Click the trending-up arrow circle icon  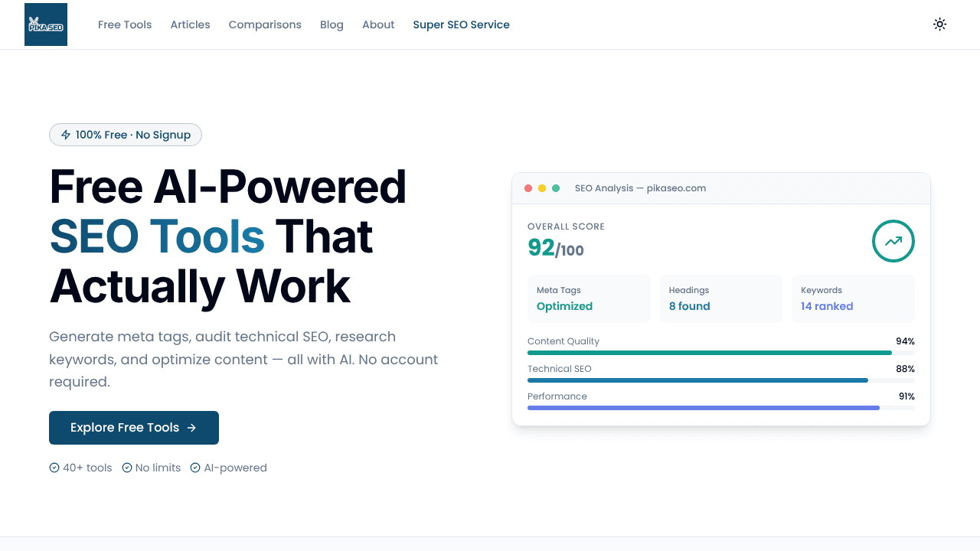pos(893,241)
